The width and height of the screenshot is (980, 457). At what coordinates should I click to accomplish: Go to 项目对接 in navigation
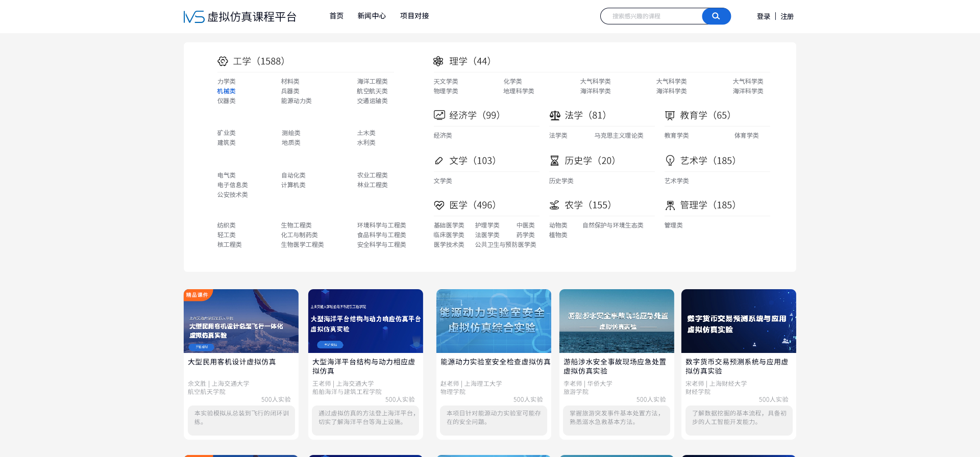coord(414,16)
